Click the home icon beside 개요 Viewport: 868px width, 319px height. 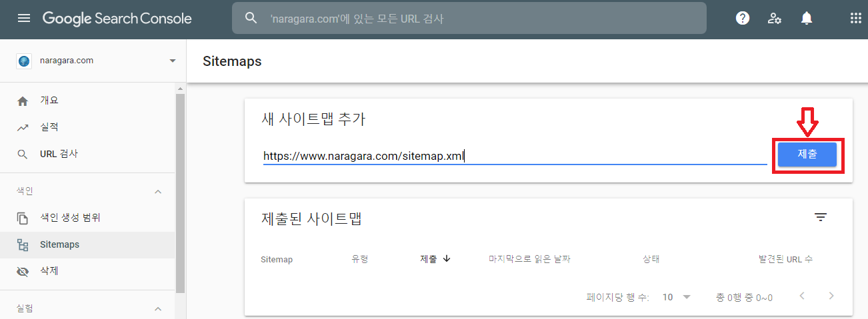click(23, 101)
